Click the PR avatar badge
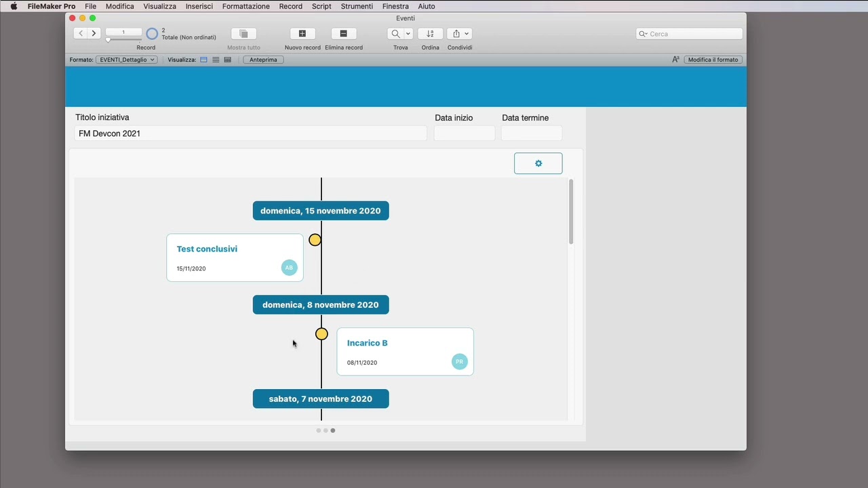 460,362
